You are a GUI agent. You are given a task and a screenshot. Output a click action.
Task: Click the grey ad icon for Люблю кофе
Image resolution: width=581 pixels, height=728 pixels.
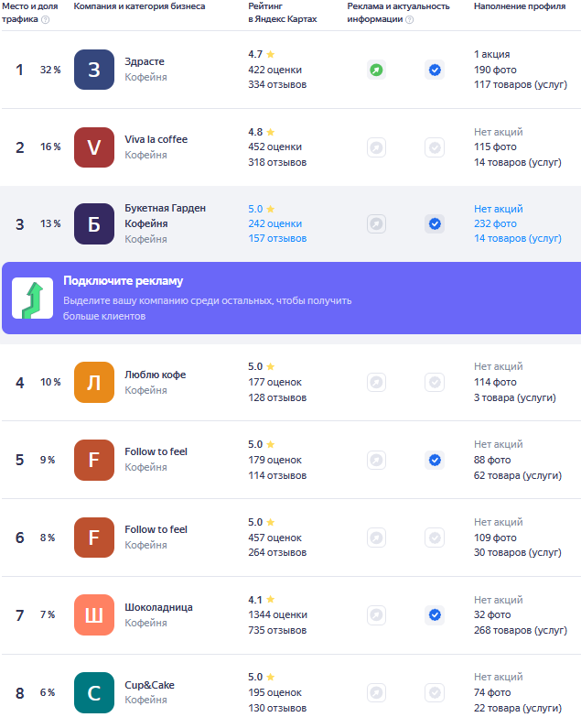click(x=376, y=383)
